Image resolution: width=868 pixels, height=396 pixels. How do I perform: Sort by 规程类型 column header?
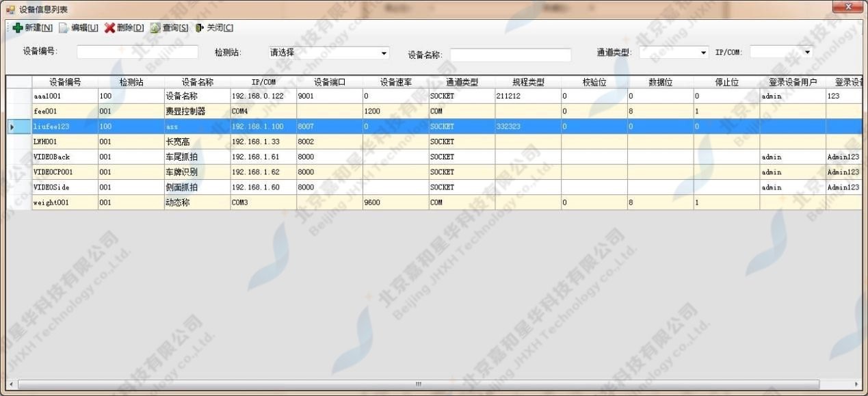click(x=529, y=82)
